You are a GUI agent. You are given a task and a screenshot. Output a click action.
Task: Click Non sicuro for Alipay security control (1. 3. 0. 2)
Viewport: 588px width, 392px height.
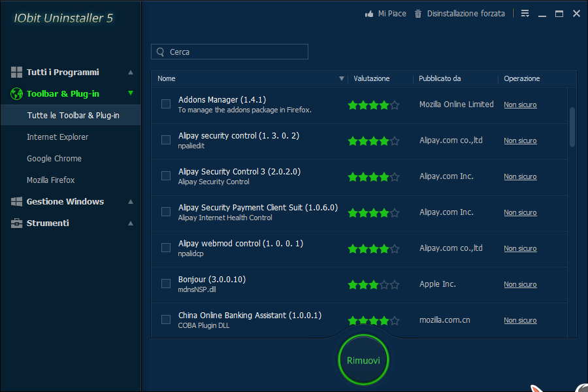coord(520,140)
